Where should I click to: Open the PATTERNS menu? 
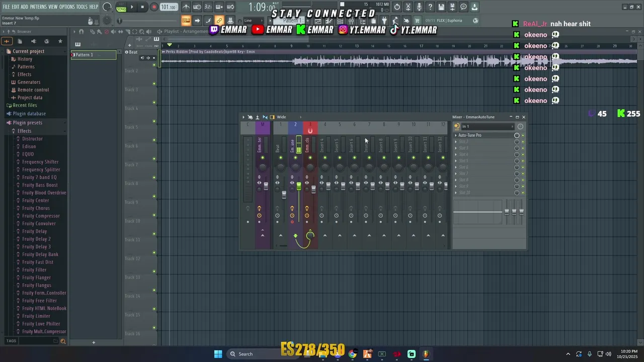38,7
